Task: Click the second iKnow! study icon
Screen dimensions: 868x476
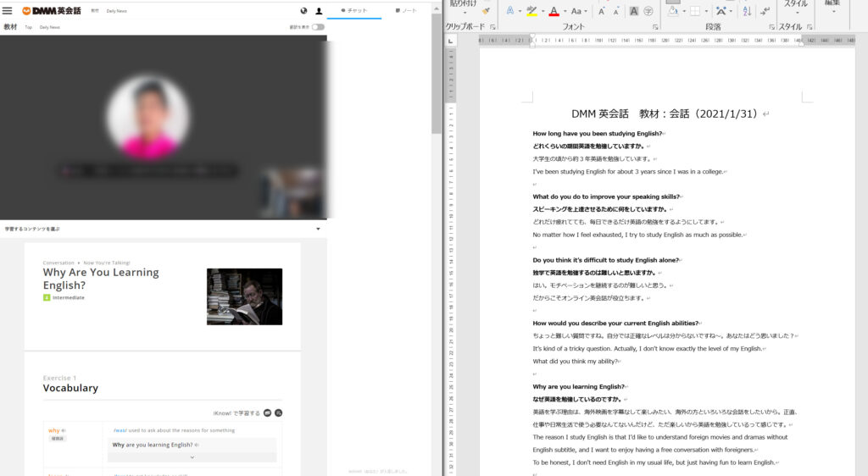Action: pos(278,413)
